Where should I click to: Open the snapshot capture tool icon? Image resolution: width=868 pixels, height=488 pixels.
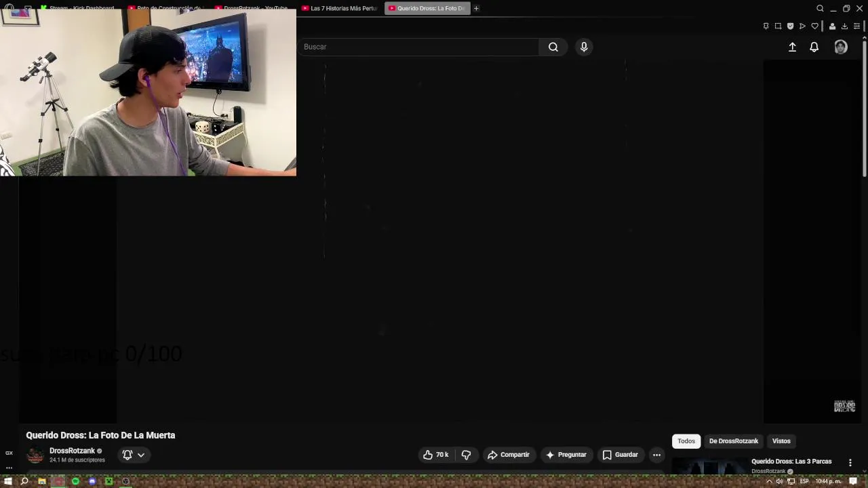[778, 26]
